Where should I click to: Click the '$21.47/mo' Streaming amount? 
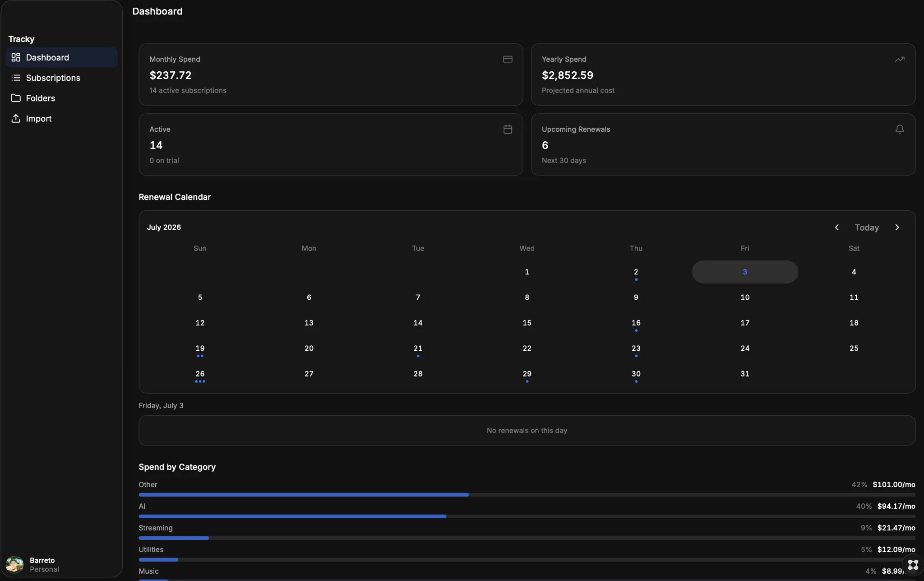point(896,528)
